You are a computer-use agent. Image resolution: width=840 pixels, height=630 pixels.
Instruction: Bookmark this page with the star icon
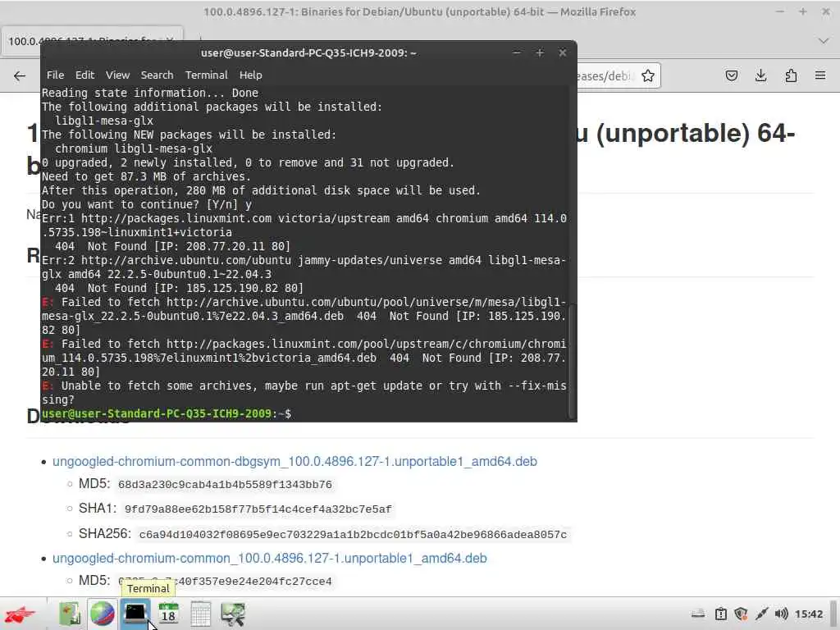648,75
